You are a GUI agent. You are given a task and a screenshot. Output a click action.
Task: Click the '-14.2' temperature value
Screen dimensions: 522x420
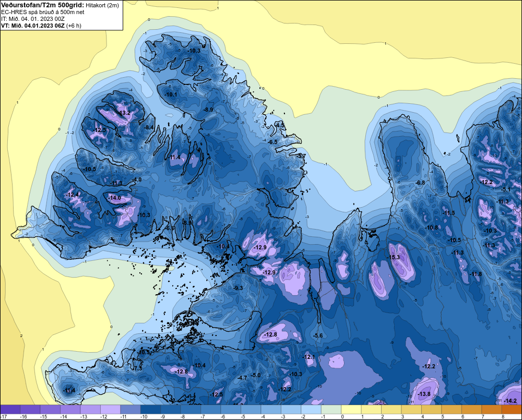(511, 401)
